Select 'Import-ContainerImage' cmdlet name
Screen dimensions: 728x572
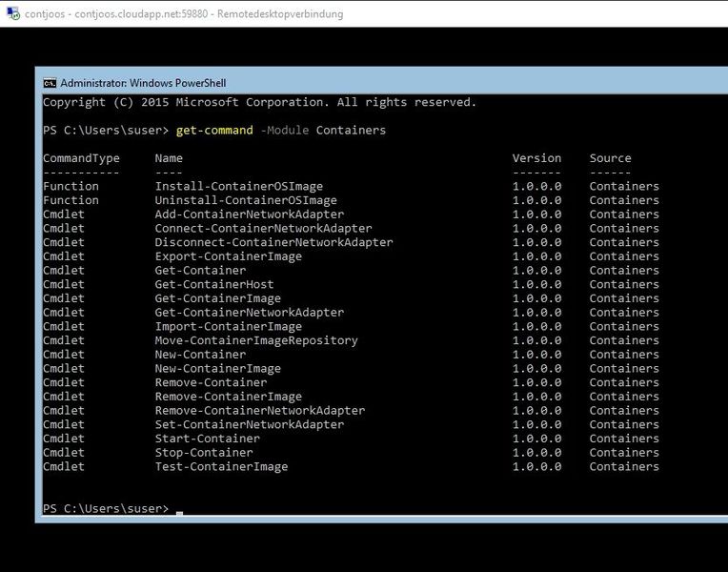(x=229, y=327)
